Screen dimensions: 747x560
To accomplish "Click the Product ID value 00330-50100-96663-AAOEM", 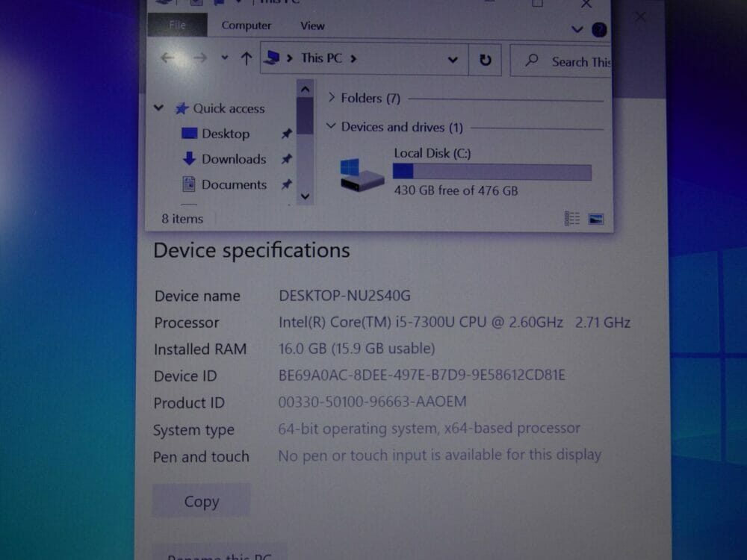I will [372, 402].
